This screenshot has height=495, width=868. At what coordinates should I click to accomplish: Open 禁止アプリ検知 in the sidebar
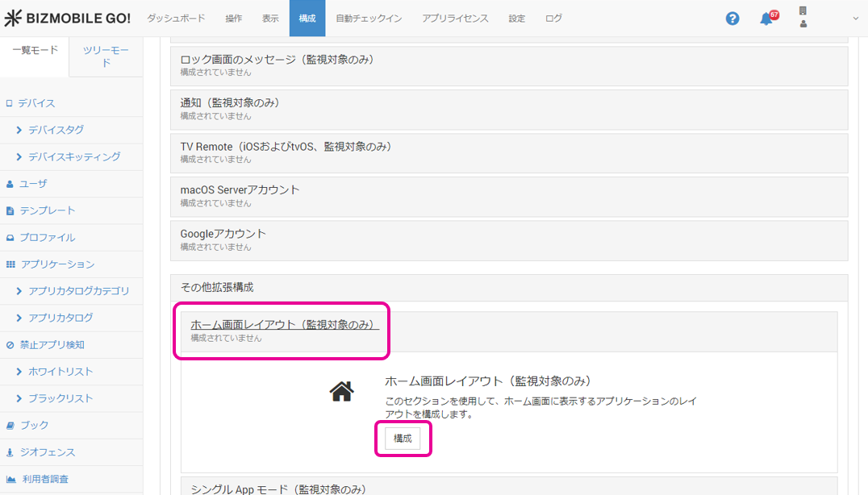[x=52, y=345]
